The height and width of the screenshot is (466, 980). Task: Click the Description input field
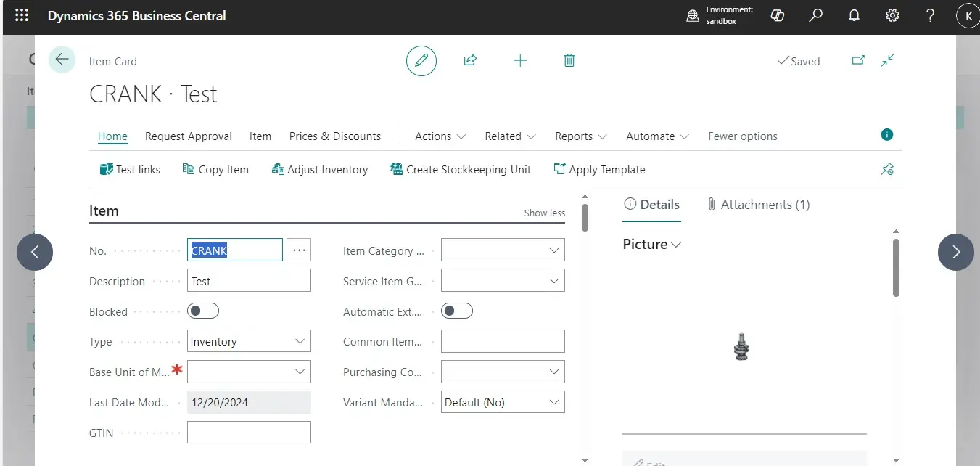[249, 281]
